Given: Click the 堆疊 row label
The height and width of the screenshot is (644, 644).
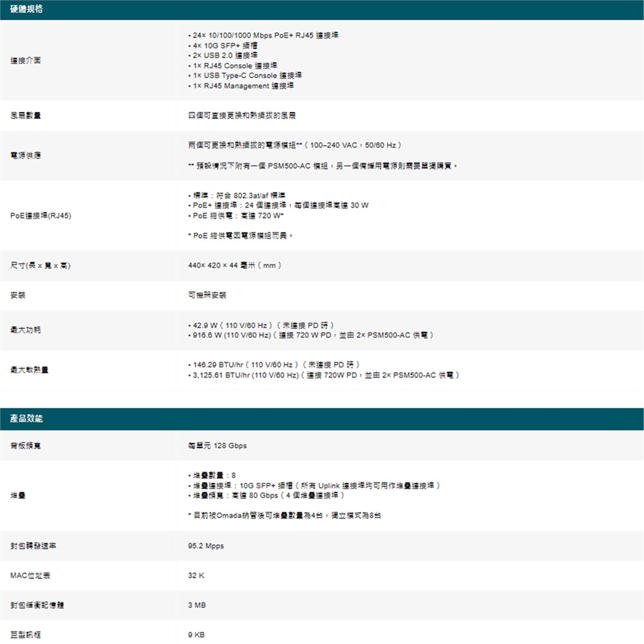Looking at the screenshot, I should point(18,496).
